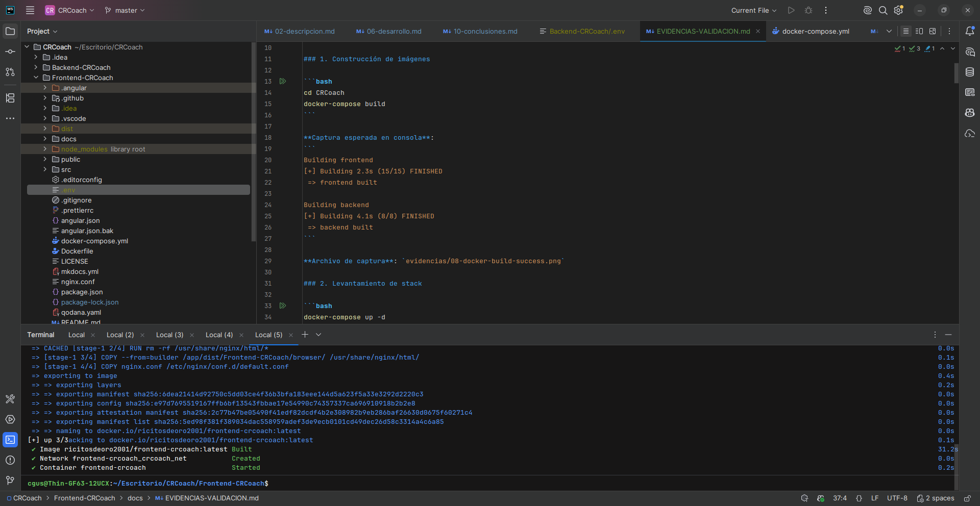Viewport: 980px width, 506px height.
Task: Toggle read-only lock in status bar
Action: click(x=967, y=498)
